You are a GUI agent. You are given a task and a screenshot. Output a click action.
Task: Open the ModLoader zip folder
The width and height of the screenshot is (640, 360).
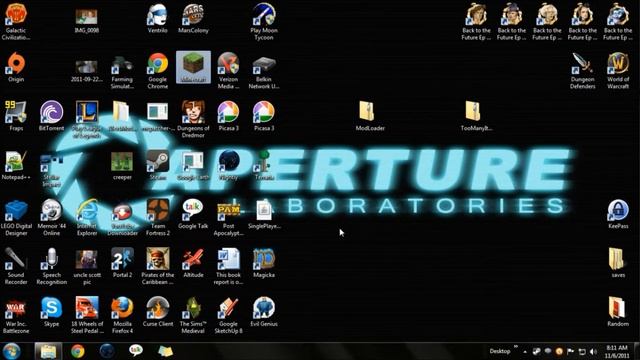(370, 116)
